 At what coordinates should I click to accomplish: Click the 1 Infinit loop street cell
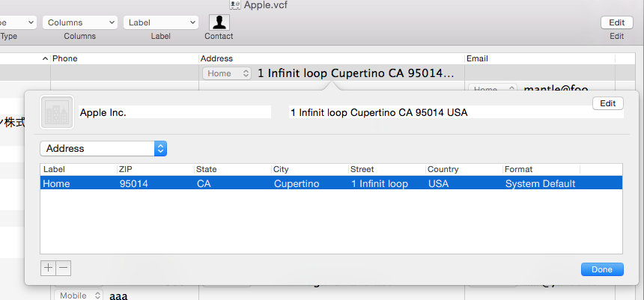[380, 183]
